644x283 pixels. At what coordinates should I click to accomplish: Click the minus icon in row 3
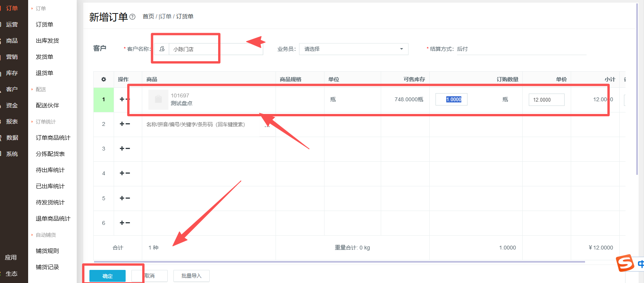coord(128,149)
